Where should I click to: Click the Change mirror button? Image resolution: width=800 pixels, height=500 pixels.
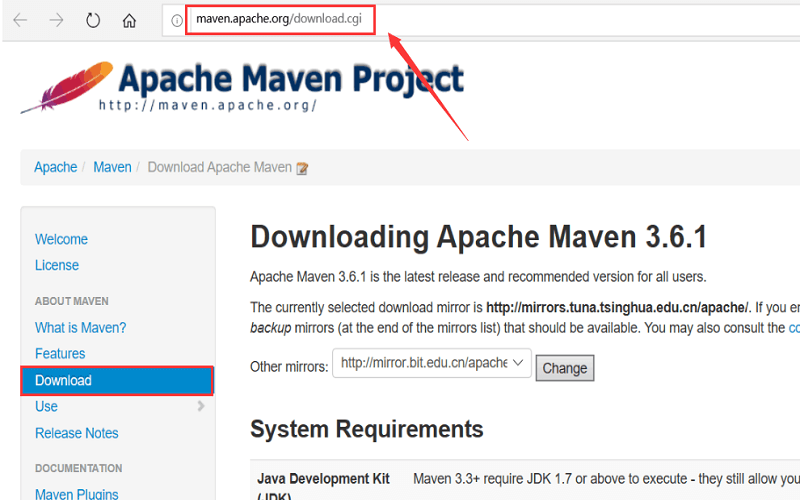click(565, 368)
